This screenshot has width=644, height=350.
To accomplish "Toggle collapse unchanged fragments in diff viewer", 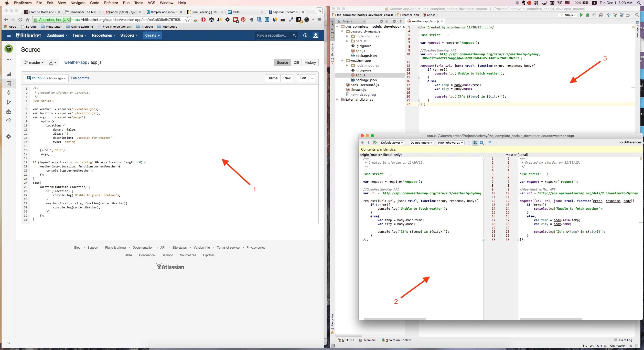I will click(x=469, y=143).
